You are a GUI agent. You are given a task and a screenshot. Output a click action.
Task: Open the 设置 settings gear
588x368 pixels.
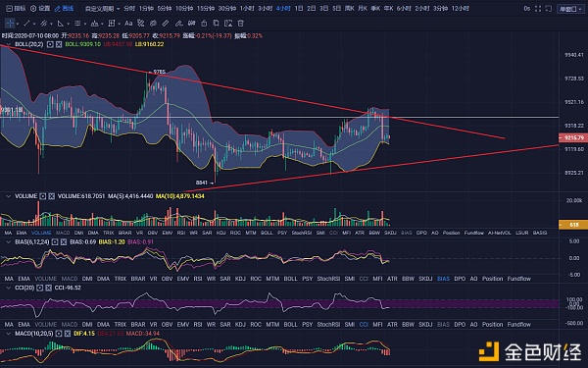point(40,8)
